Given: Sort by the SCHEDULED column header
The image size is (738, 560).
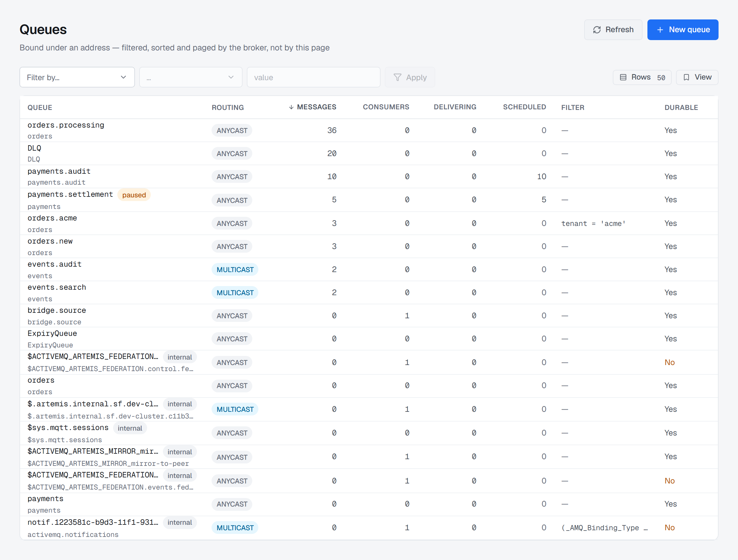Looking at the screenshot, I should click(525, 107).
